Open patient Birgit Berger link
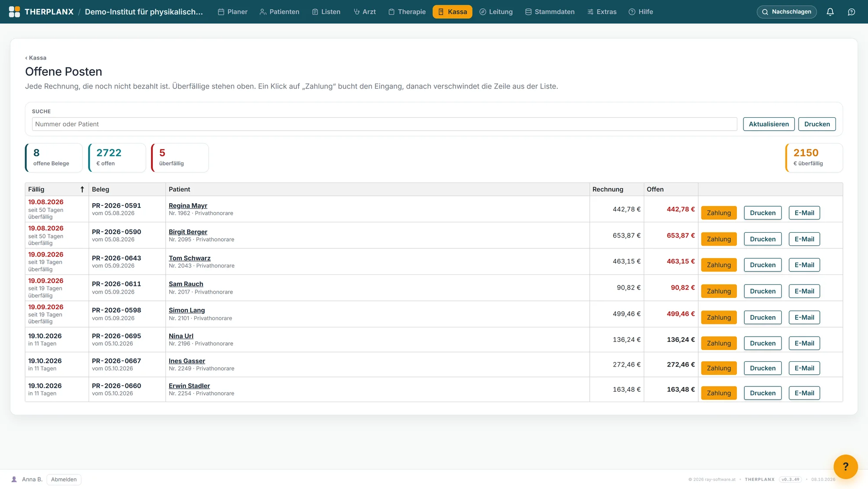The width and height of the screenshot is (868, 489). coord(188,232)
